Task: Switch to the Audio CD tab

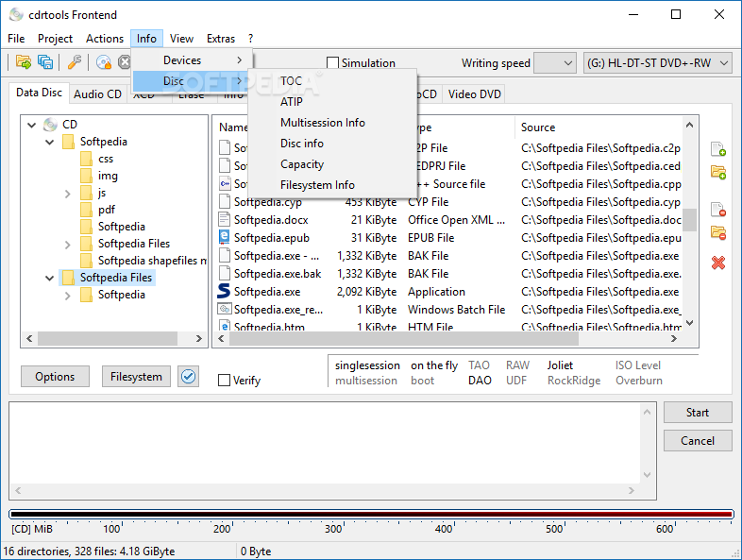Action: point(97,94)
